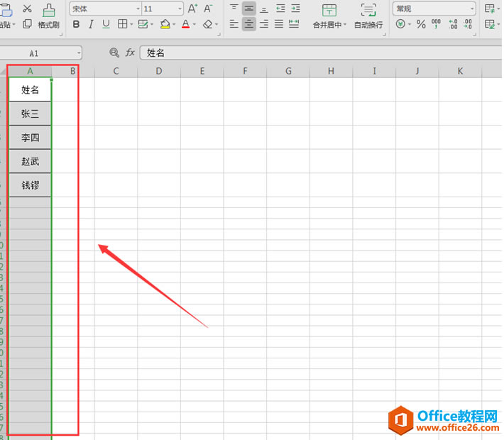Open the fill color dropdown arrow
The height and width of the screenshot is (440, 504).
(174, 24)
